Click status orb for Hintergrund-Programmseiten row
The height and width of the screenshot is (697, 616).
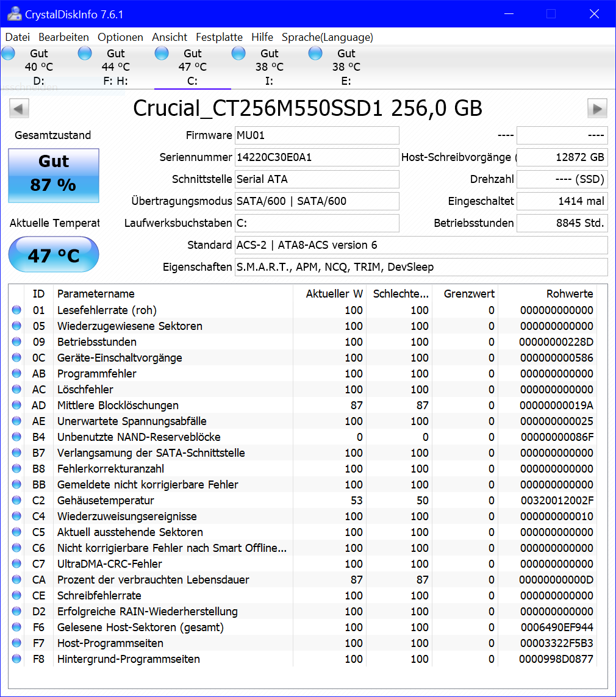click(x=16, y=659)
